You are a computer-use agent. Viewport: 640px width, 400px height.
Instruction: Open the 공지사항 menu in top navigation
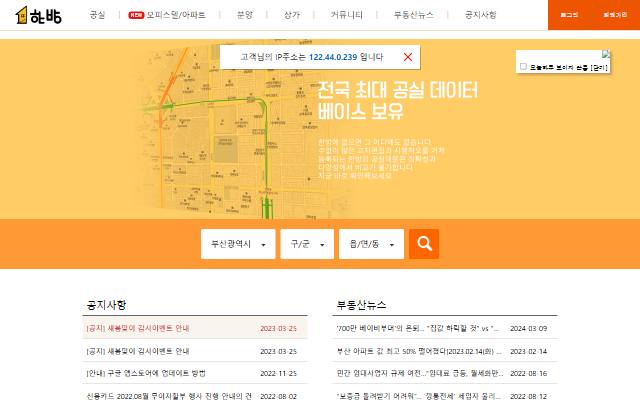480,15
